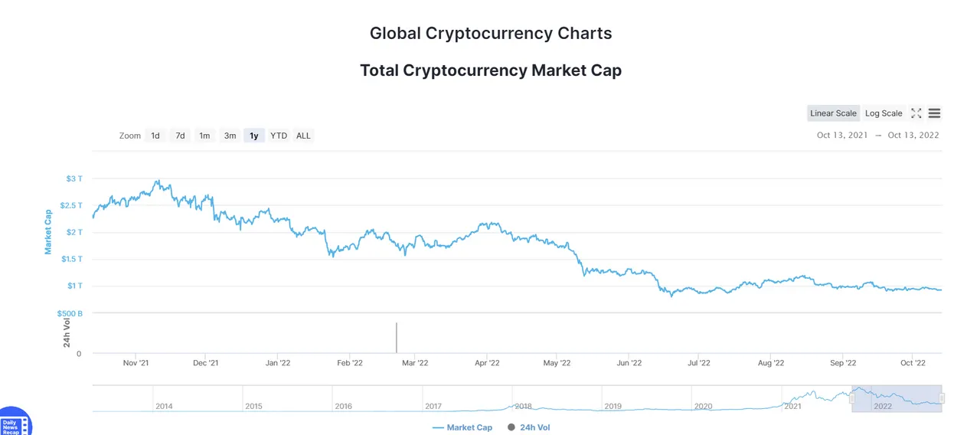980x435 pixels.
Task: Grab the left navigator range handle
Action: (852, 398)
